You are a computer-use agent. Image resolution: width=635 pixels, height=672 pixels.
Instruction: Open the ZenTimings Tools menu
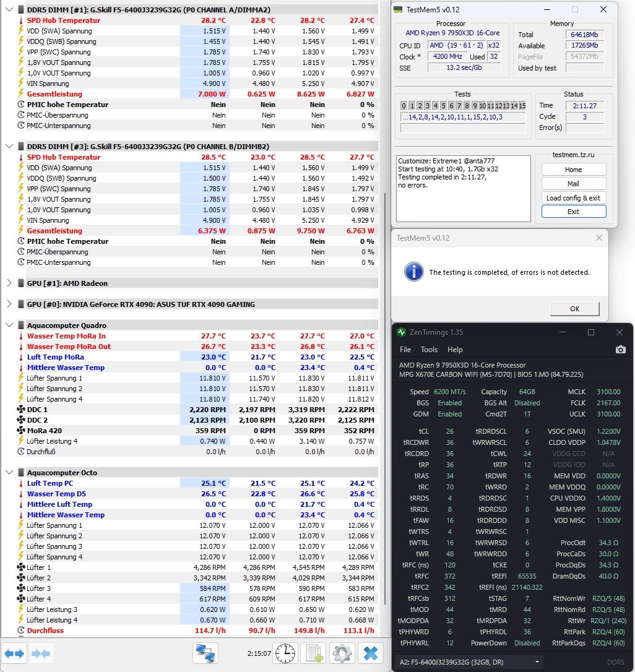click(429, 350)
